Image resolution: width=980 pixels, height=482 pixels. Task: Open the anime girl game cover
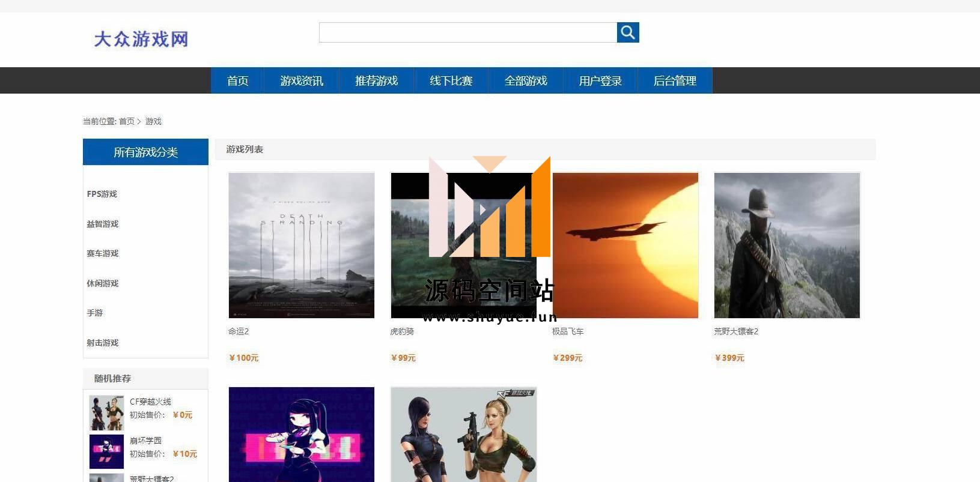click(x=302, y=435)
